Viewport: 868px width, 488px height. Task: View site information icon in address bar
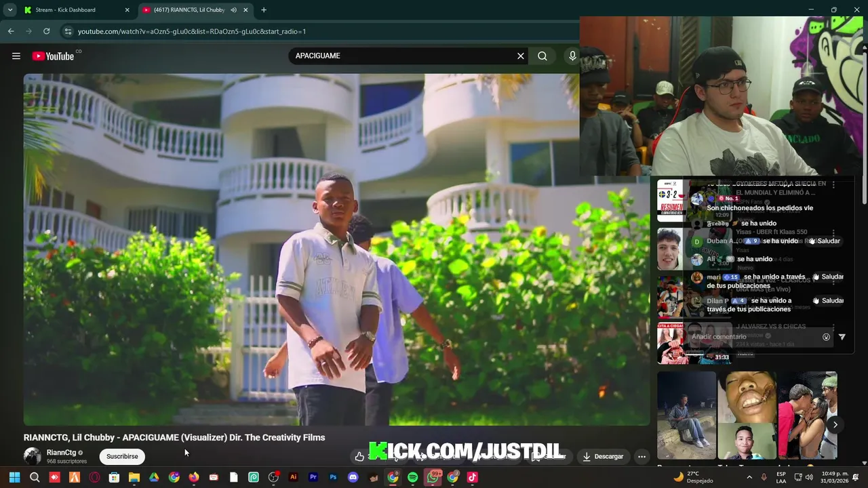coord(67,31)
